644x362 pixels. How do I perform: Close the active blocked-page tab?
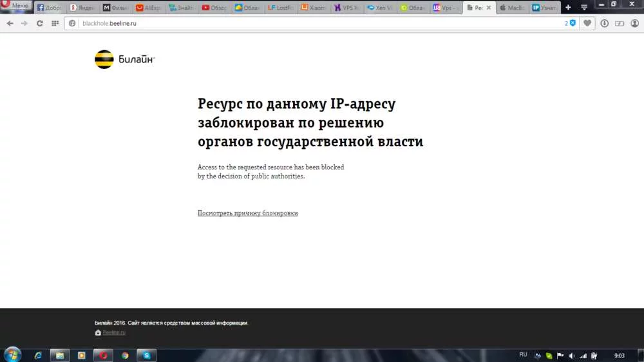pyautogui.click(x=489, y=8)
